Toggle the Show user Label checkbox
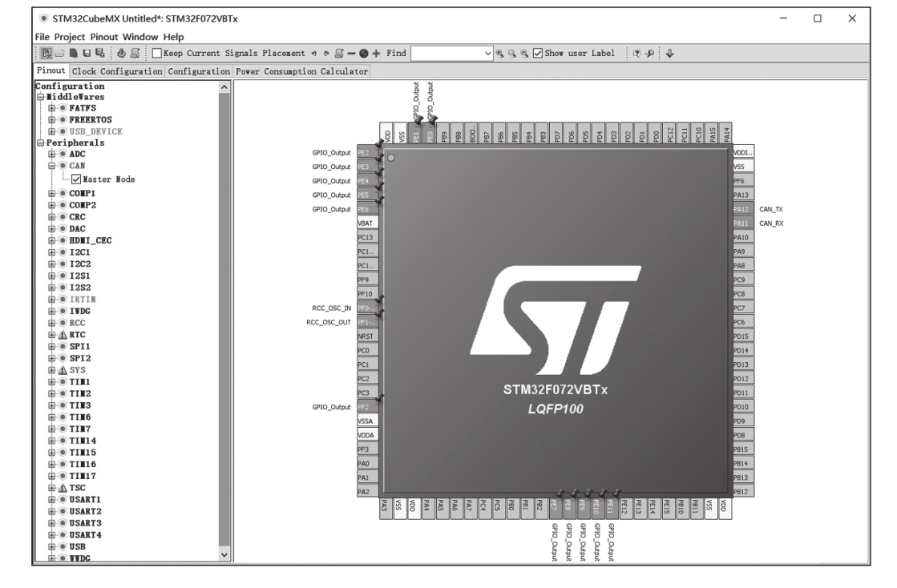897x588 pixels. (x=538, y=53)
